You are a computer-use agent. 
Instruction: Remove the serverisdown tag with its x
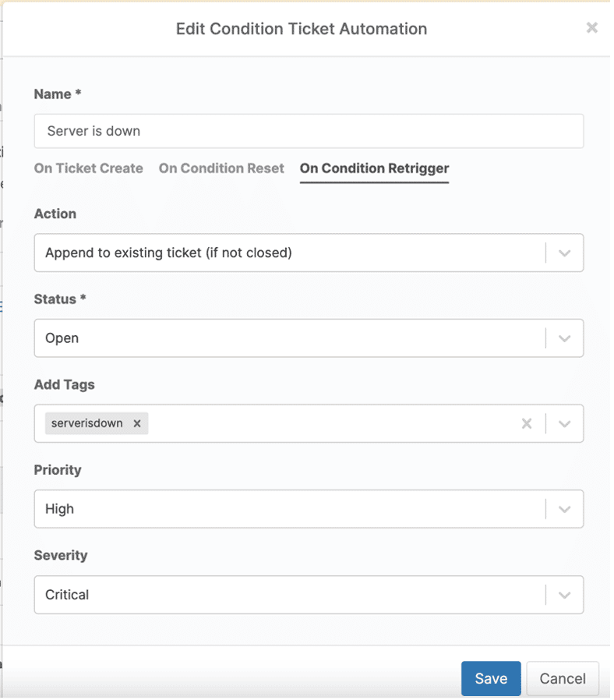pyautogui.click(x=137, y=423)
